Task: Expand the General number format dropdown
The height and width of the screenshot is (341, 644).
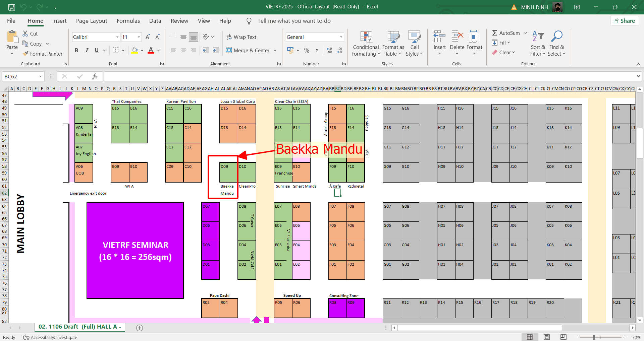Action: coord(341,37)
